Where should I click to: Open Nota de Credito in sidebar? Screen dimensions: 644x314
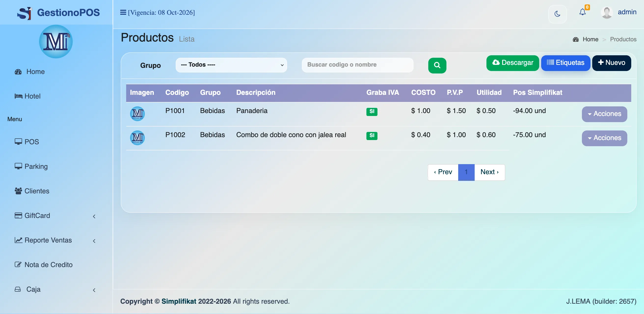pyautogui.click(x=49, y=265)
